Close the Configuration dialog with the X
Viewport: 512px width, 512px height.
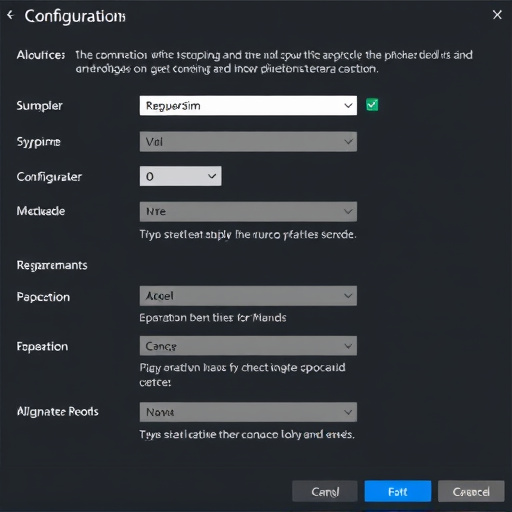coord(497,15)
